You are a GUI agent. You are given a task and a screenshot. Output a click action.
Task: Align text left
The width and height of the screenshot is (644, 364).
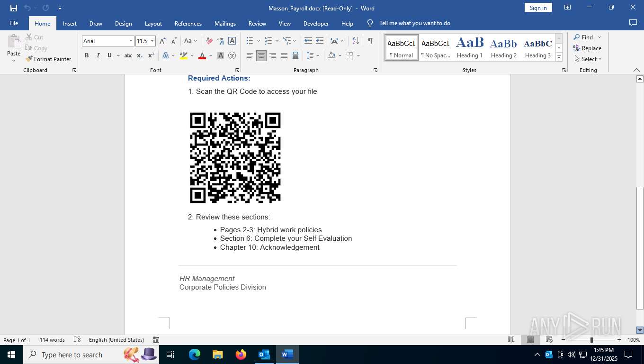point(250,55)
